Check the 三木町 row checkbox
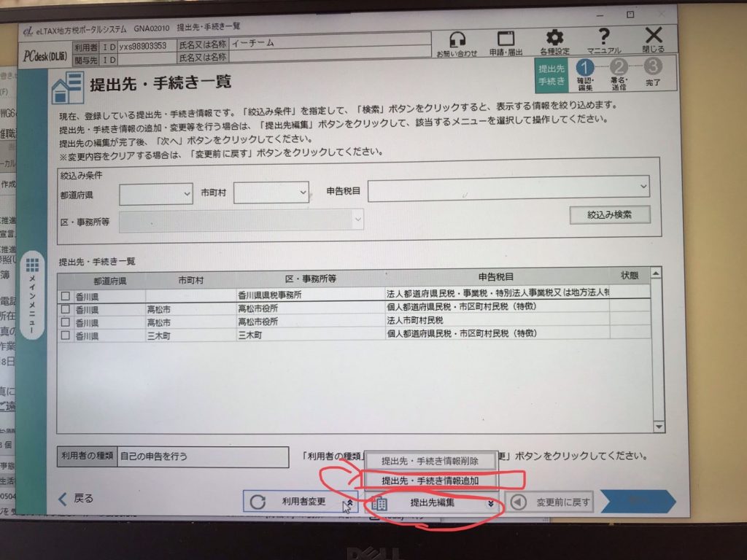 tap(65, 335)
